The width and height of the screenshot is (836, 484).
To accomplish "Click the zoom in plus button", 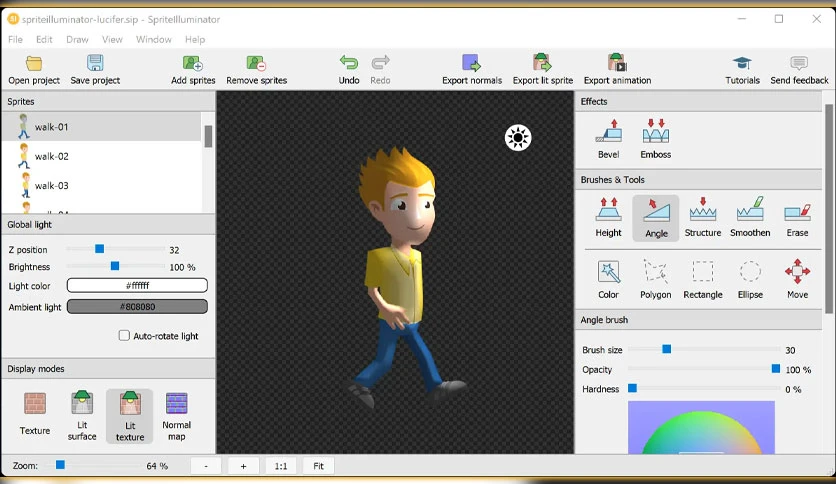I will [243, 466].
